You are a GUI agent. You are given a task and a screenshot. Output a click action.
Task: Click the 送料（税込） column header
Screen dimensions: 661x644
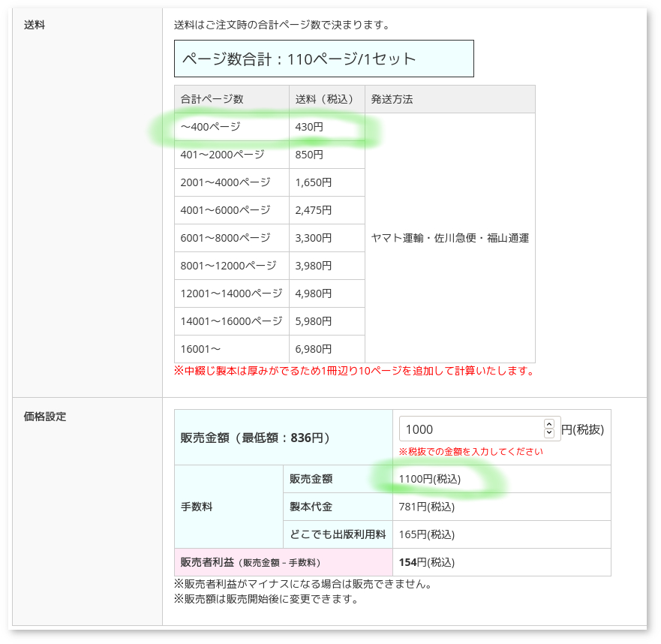(323, 99)
